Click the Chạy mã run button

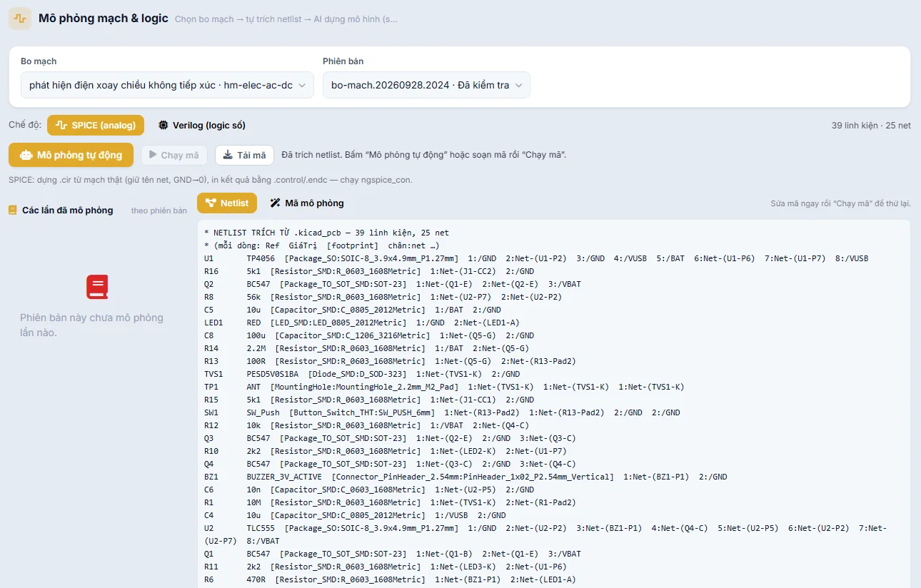[174, 156]
